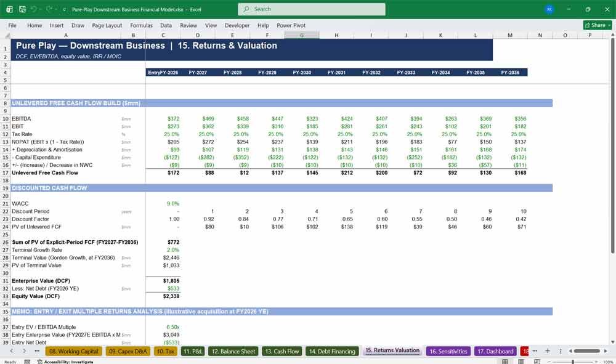
Task: Click the Excel app icon in title bar
Action: tap(9, 9)
